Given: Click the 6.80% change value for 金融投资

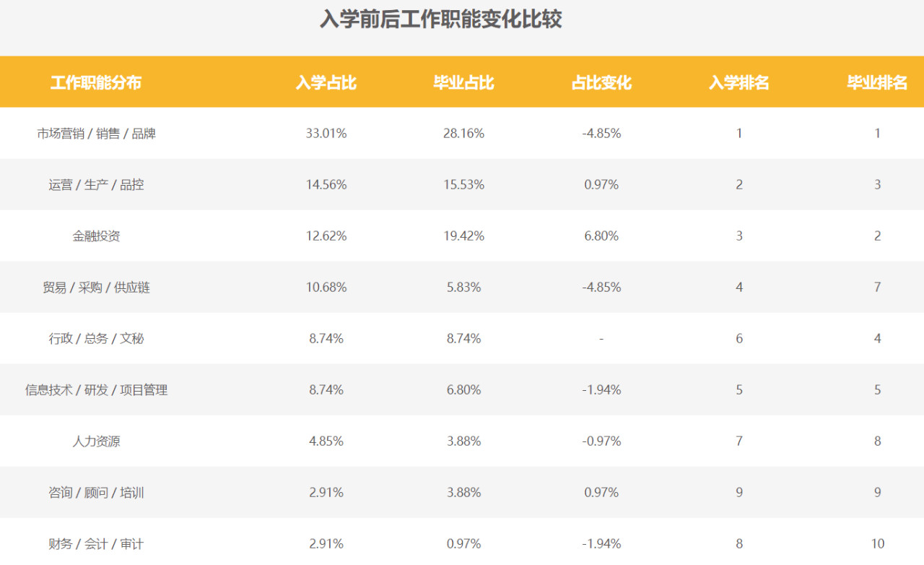Looking at the screenshot, I should (x=601, y=236).
